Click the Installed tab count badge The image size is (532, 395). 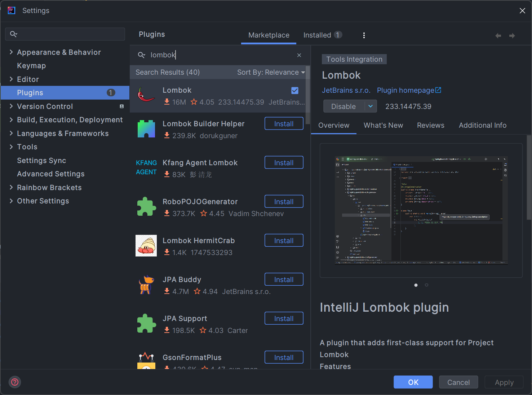pos(338,35)
